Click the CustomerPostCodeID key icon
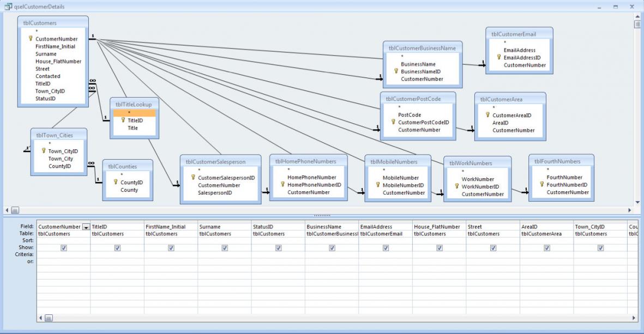 point(393,122)
